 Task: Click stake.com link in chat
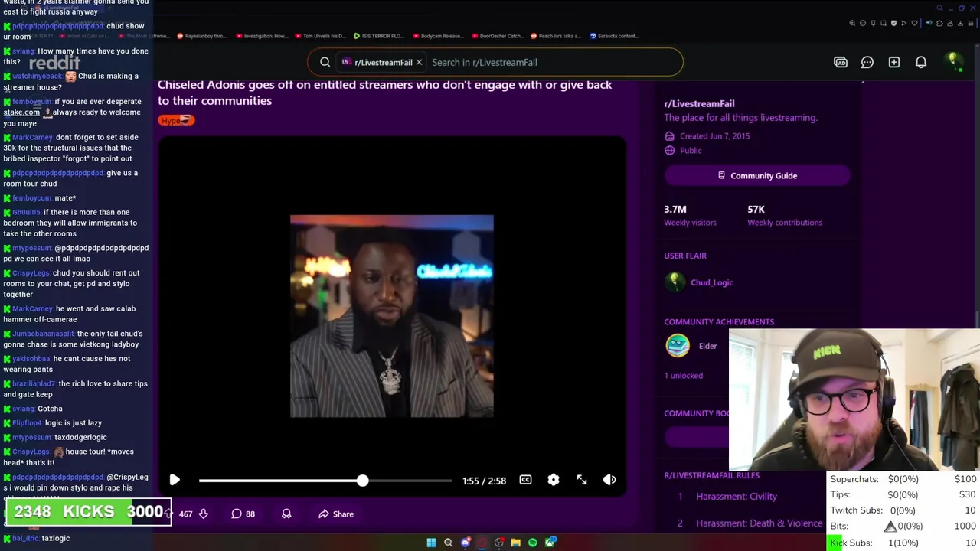click(x=21, y=112)
